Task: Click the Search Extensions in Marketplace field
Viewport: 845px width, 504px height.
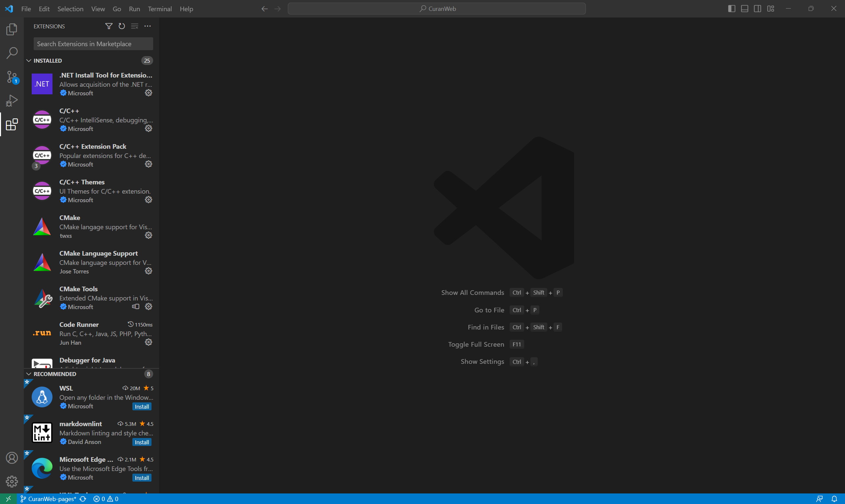Action: (93, 44)
